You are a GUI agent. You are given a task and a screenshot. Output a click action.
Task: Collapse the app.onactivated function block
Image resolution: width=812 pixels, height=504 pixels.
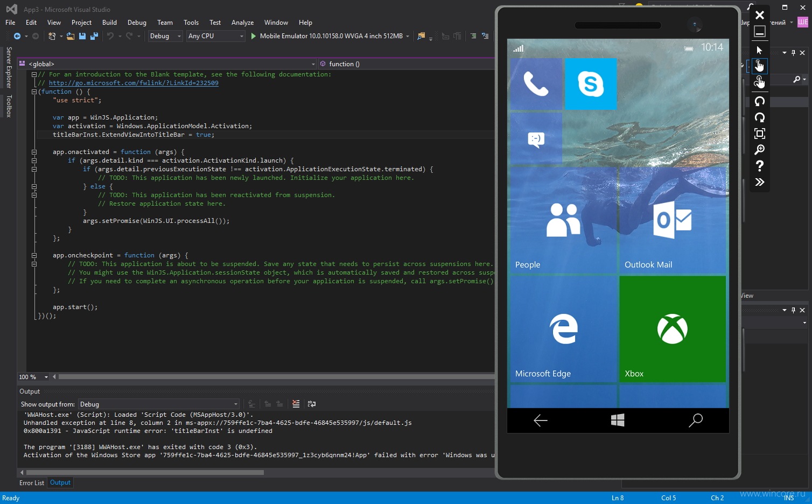coord(34,152)
